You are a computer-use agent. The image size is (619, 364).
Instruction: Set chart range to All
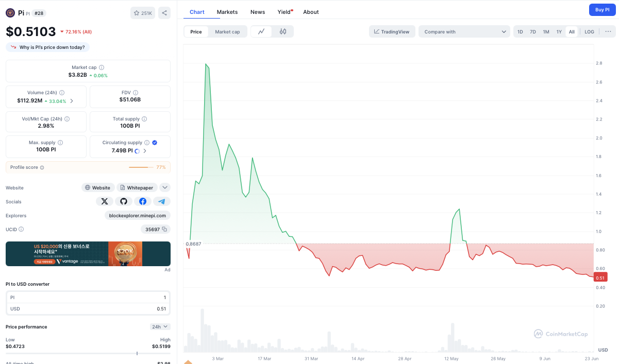(x=572, y=31)
